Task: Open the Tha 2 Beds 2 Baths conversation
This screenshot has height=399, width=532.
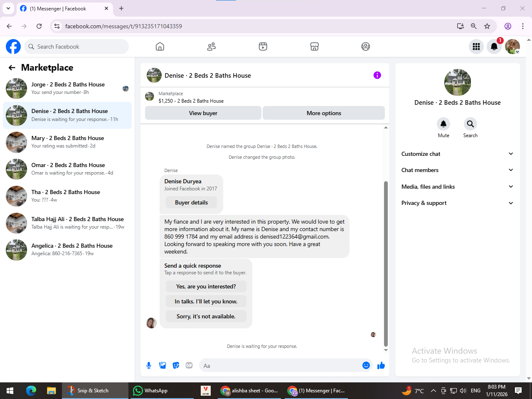Action: click(x=67, y=196)
